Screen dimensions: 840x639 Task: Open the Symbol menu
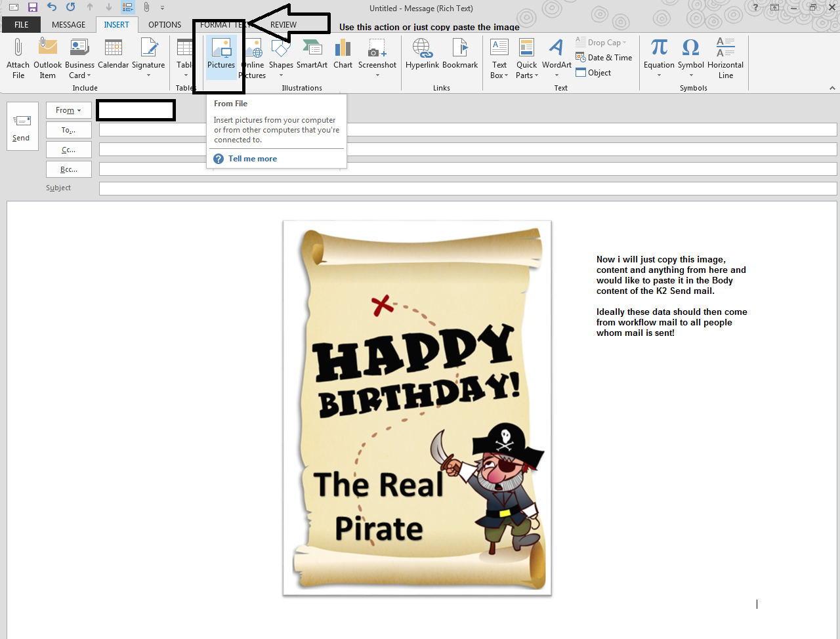click(x=691, y=58)
